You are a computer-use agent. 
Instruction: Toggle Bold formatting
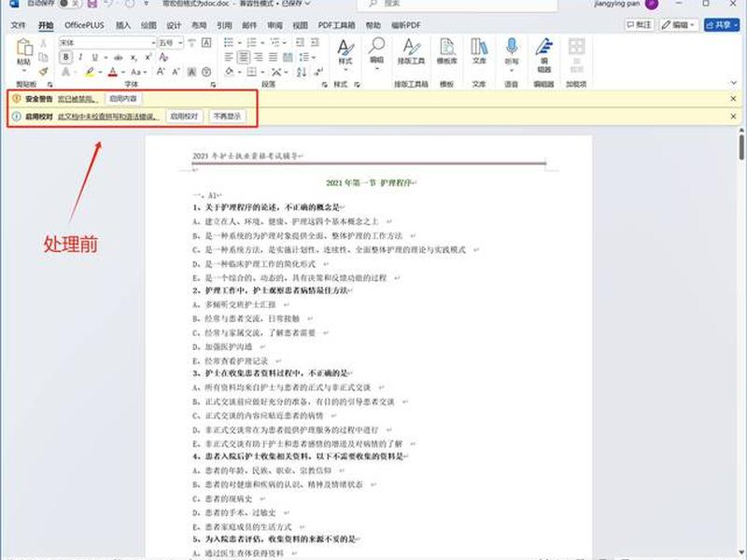[65, 57]
